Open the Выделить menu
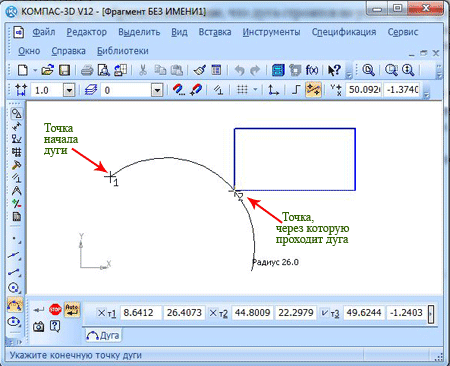 [139, 32]
